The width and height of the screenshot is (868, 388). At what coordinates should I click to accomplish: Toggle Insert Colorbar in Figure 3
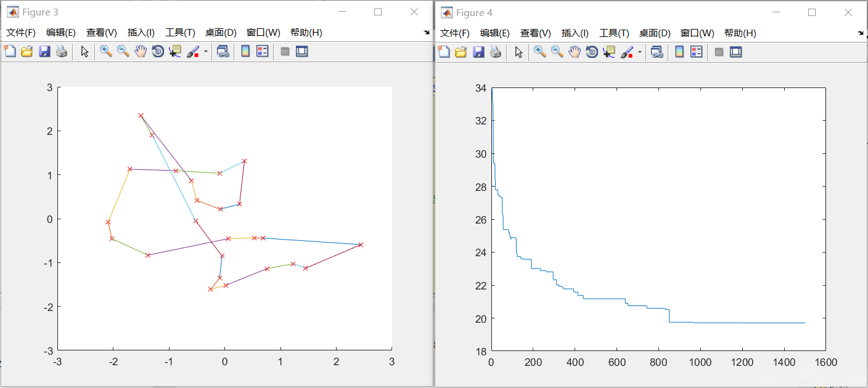245,52
